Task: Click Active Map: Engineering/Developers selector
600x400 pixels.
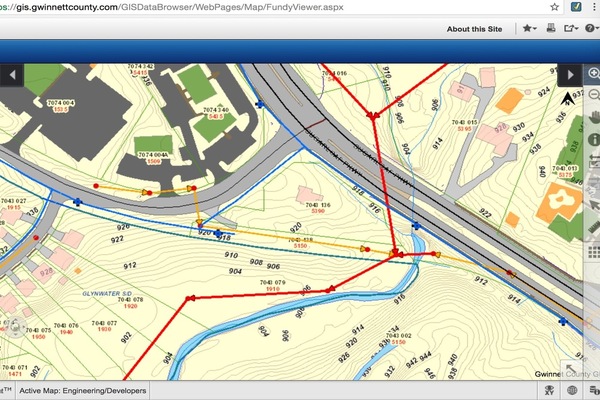Action: point(83,390)
